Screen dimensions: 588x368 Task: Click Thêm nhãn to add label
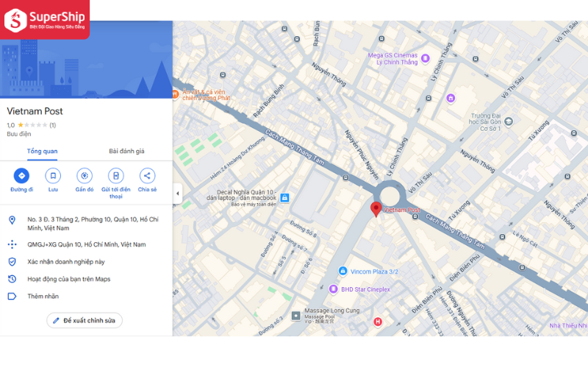tap(43, 297)
